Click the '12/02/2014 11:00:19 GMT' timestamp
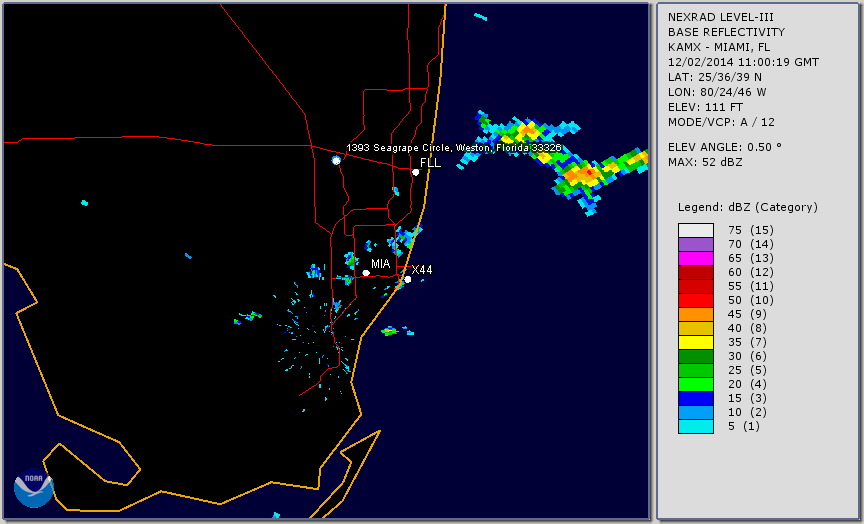Image resolution: width=864 pixels, height=524 pixels. pyautogui.click(x=743, y=62)
